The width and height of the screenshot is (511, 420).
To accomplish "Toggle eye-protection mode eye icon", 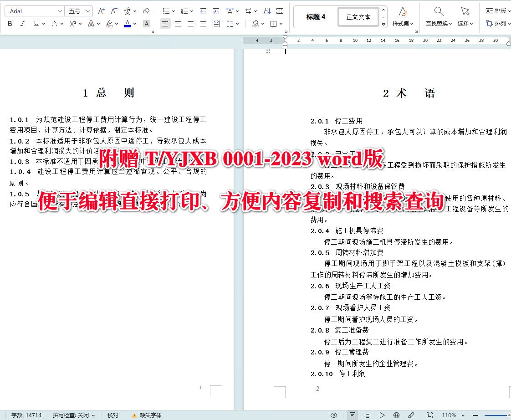I will pos(334,415).
